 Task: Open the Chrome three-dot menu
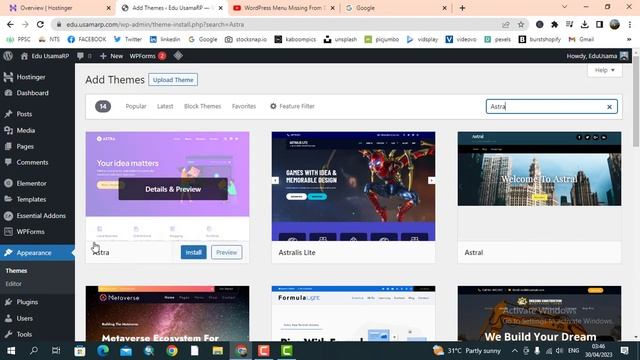pos(630,24)
